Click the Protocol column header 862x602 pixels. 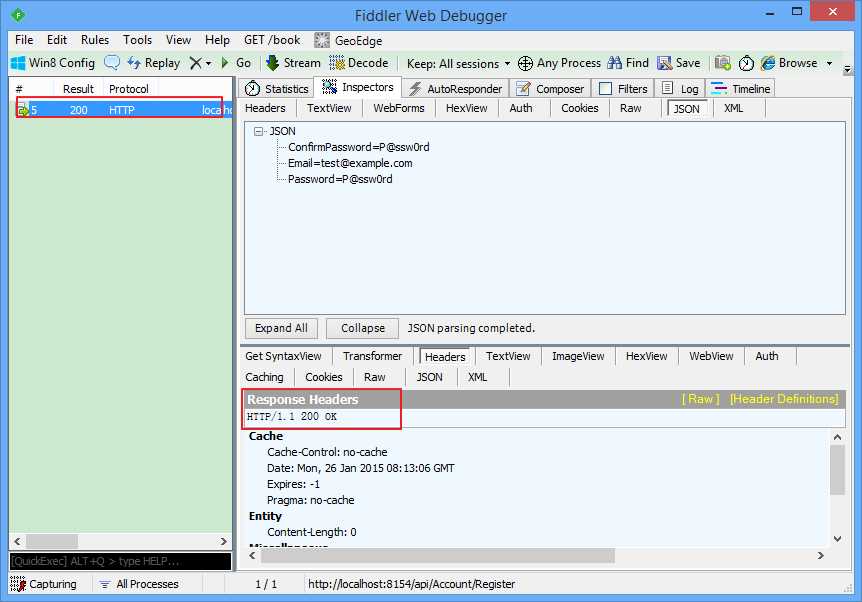[128, 89]
